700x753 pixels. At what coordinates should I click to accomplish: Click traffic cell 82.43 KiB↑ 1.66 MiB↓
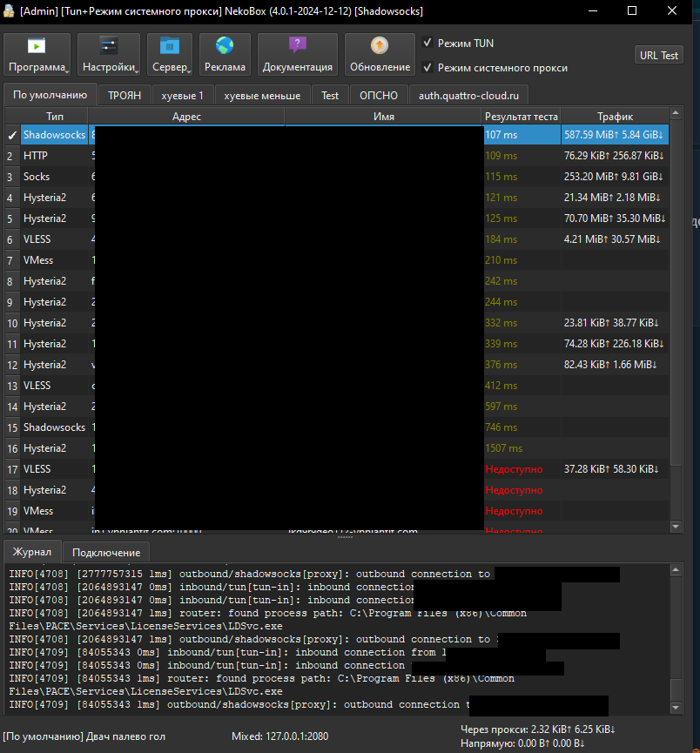point(615,365)
